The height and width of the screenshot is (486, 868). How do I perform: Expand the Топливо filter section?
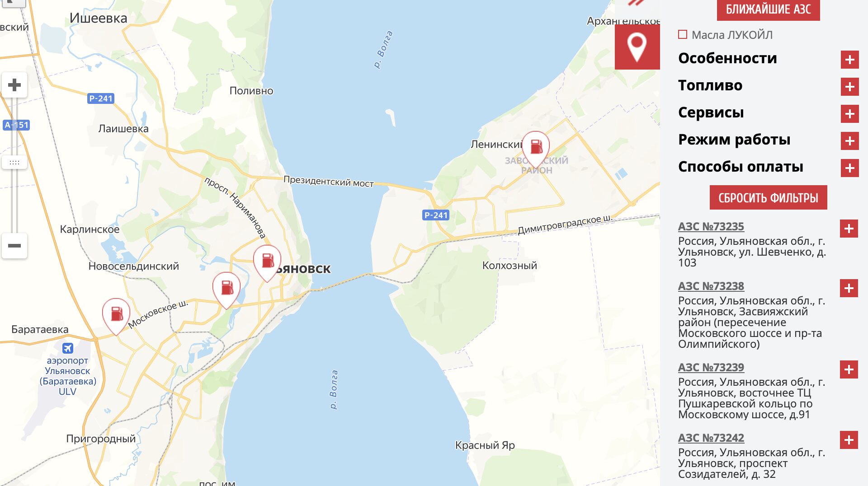point(849,87)
